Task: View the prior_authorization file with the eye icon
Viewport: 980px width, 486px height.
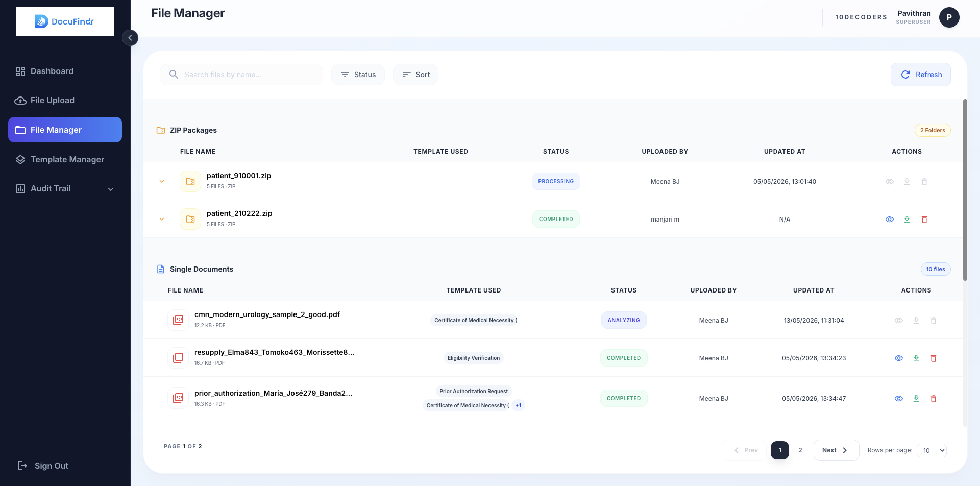Action: click(x=899, y=399)
